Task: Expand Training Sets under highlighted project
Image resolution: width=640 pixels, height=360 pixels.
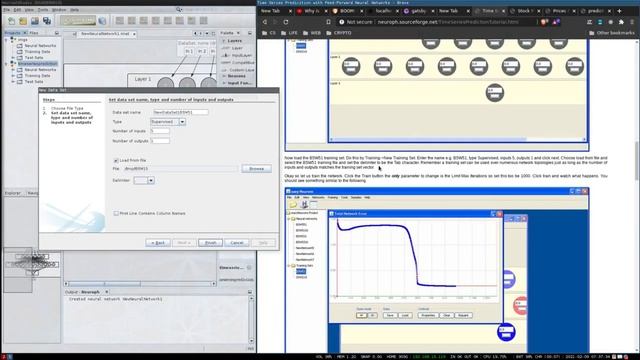Action: (13, 76)
